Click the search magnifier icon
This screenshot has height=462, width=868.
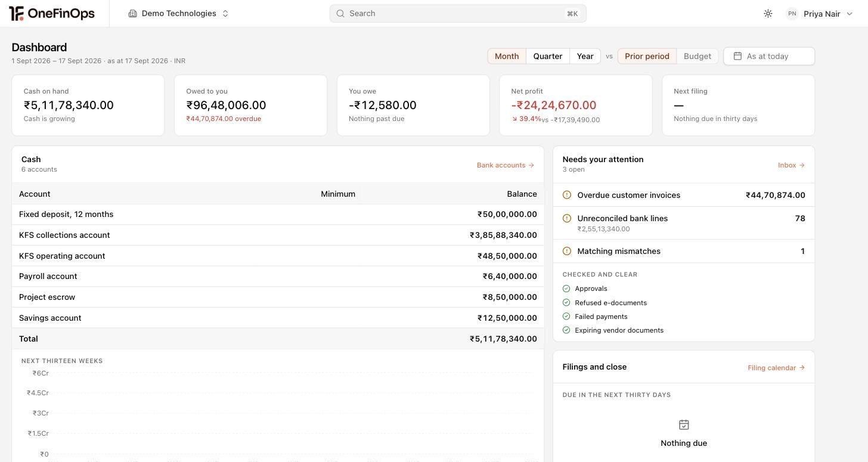coord(340,14)
